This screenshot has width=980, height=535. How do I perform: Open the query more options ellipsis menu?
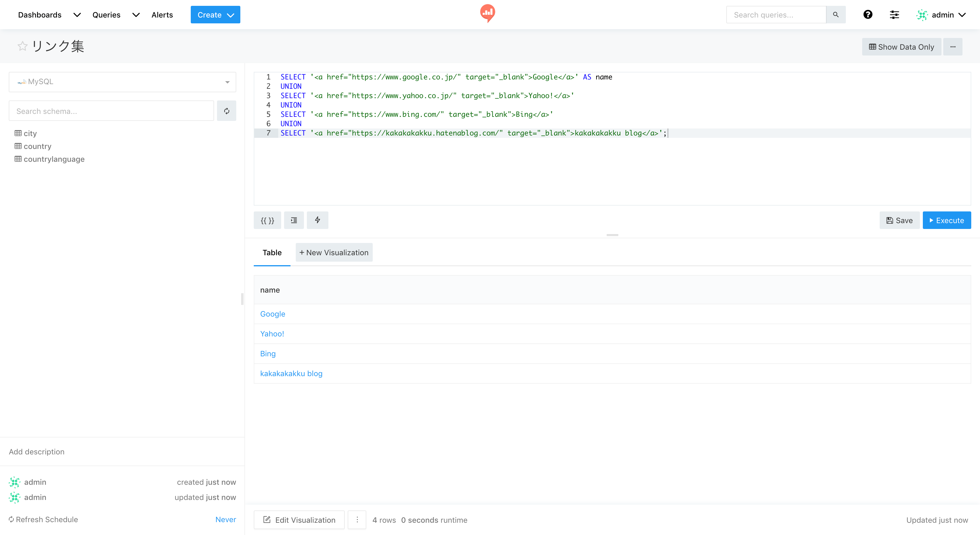(953, 46)
